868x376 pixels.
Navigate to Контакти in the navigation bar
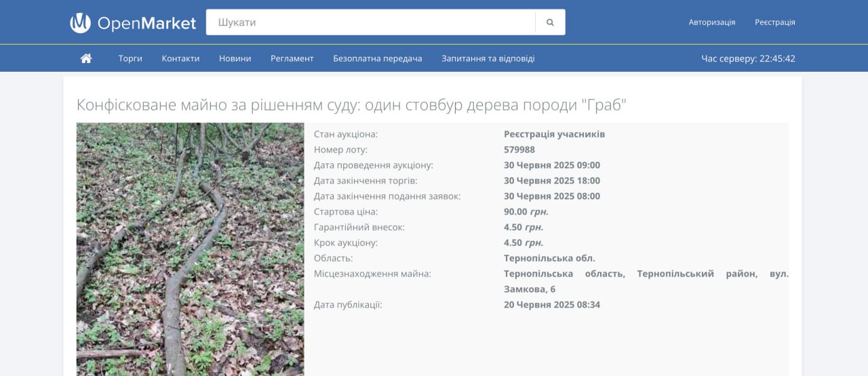pos(180,58)
